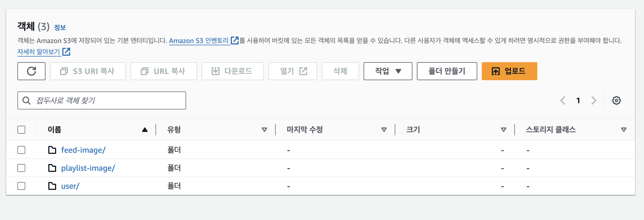Screen dimensions: 644x220
Task: Sort by 마지막 수정 column arrow
Action: coord(384,130)
